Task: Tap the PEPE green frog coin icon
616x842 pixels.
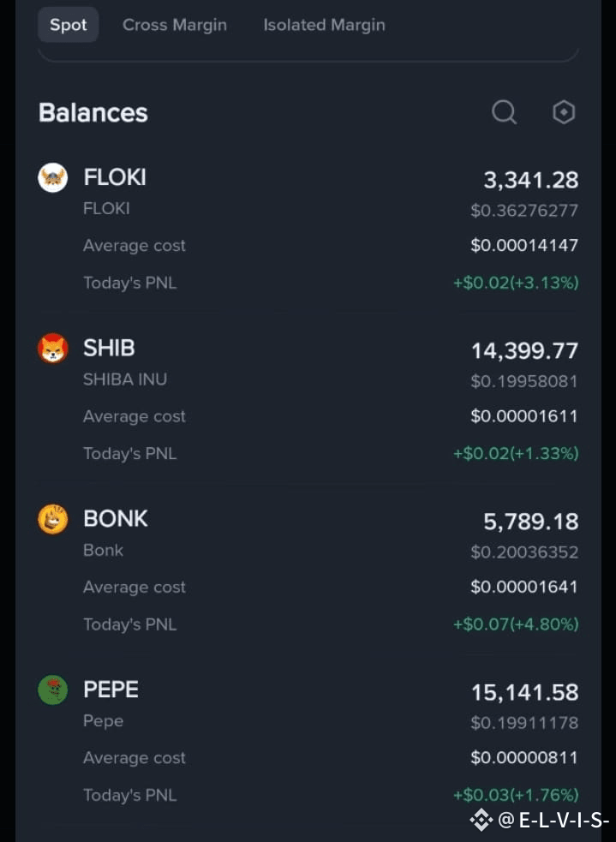Action: 52,690
